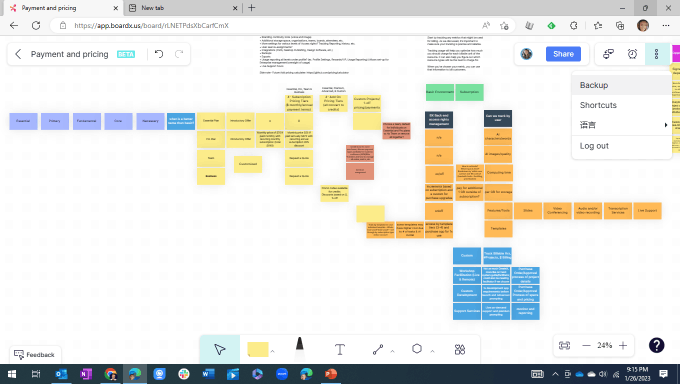Click the address bar URL

pos(151,26)
